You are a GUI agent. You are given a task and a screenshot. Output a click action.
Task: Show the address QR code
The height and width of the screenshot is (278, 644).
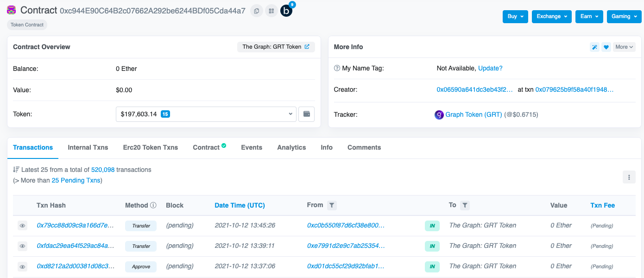tap(271, 11)
